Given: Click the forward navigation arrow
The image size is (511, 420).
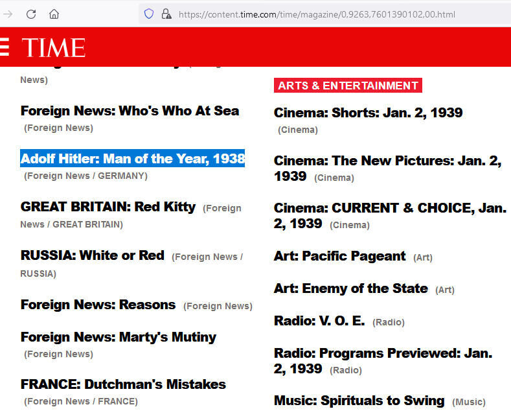Looking at the screenshot, I should click(x=8, y=14).
